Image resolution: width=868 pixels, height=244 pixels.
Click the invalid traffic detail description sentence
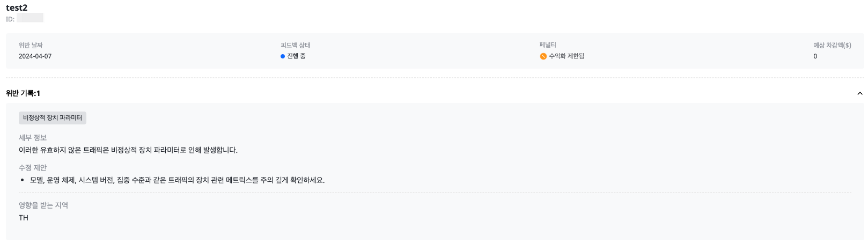click(x=128, y=150)
